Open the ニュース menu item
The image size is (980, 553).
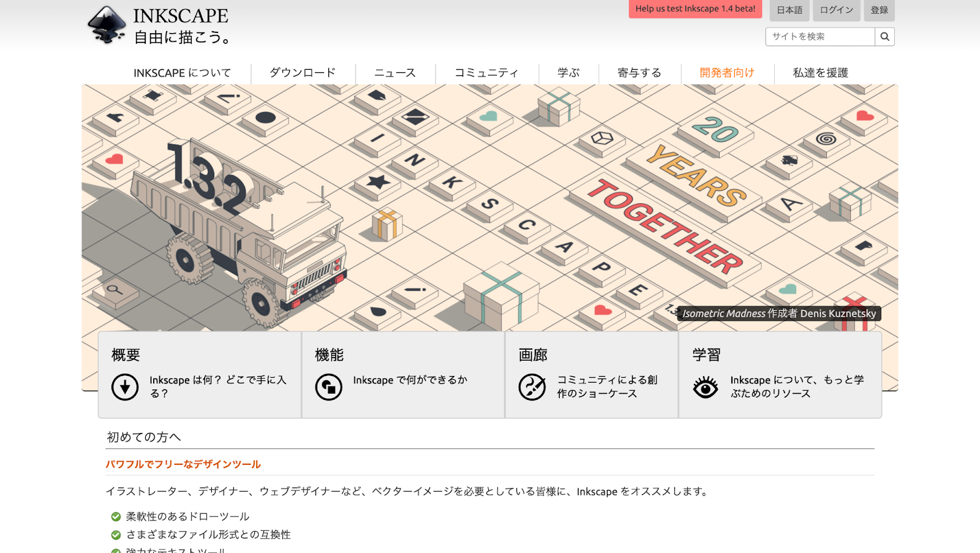pos(395,73)
